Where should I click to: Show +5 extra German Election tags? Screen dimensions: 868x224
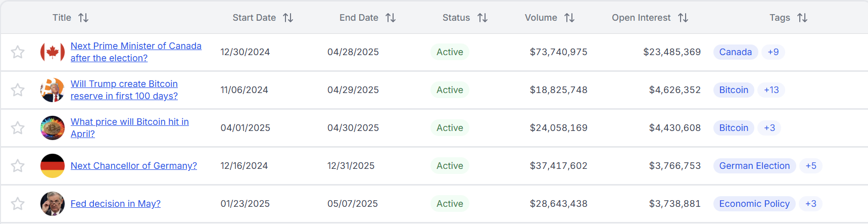(x=811, y=166)
